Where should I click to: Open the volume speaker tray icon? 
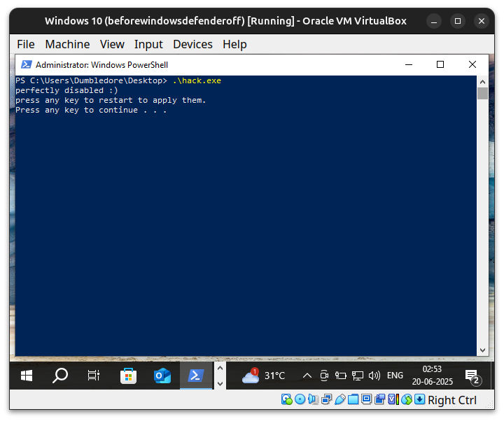[374, 376]
